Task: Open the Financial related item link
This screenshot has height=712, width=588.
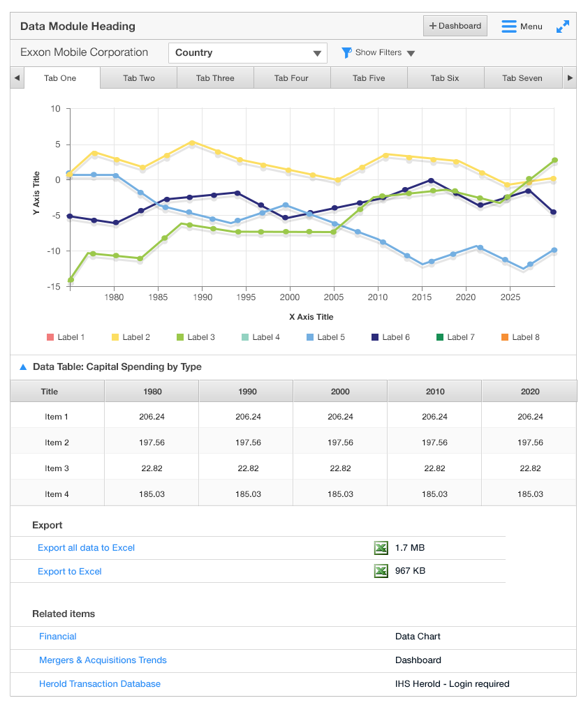Action: (x=58, y=637)
